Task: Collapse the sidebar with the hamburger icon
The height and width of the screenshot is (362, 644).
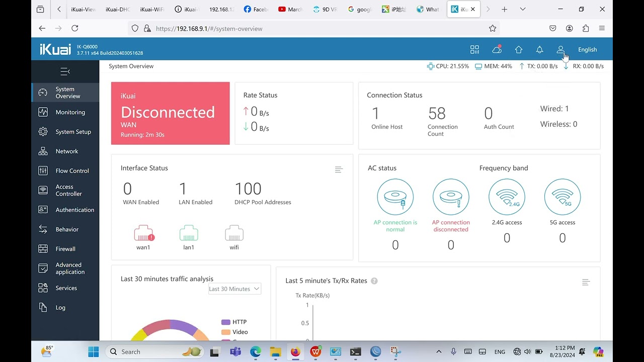Action: pyautogui.click(x=65, y=71)
